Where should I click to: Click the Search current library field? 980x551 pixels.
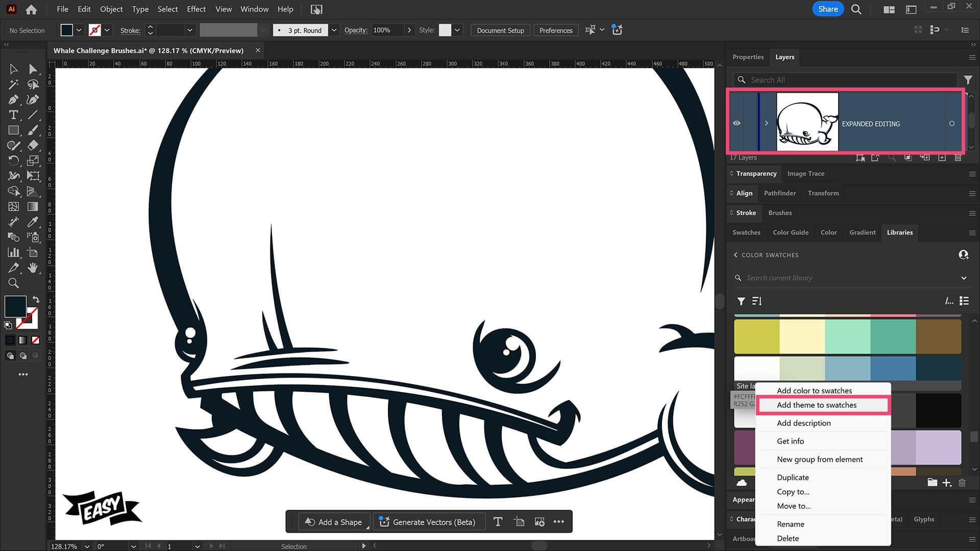(847, 278)
